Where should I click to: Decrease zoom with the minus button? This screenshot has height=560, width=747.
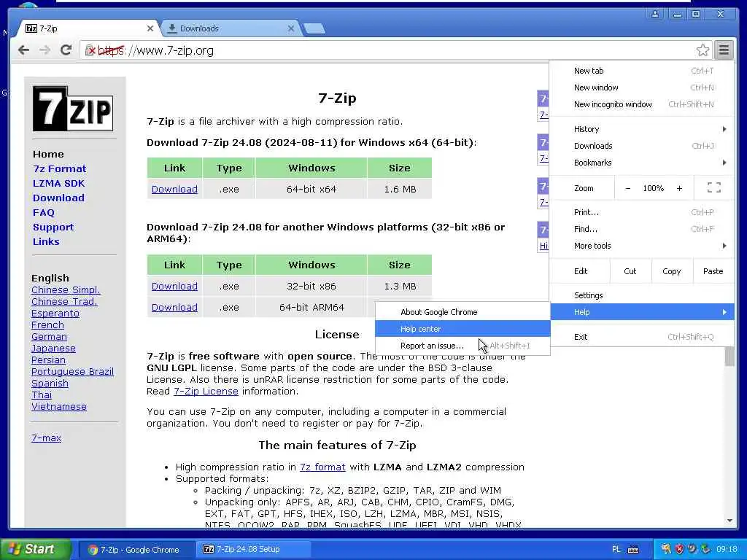pos(628,189)
